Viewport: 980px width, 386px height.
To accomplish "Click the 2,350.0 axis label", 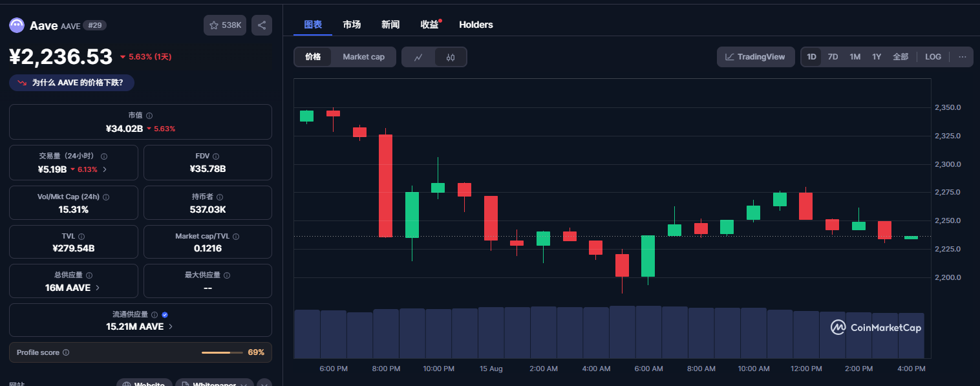I will [x=948, y=107].
